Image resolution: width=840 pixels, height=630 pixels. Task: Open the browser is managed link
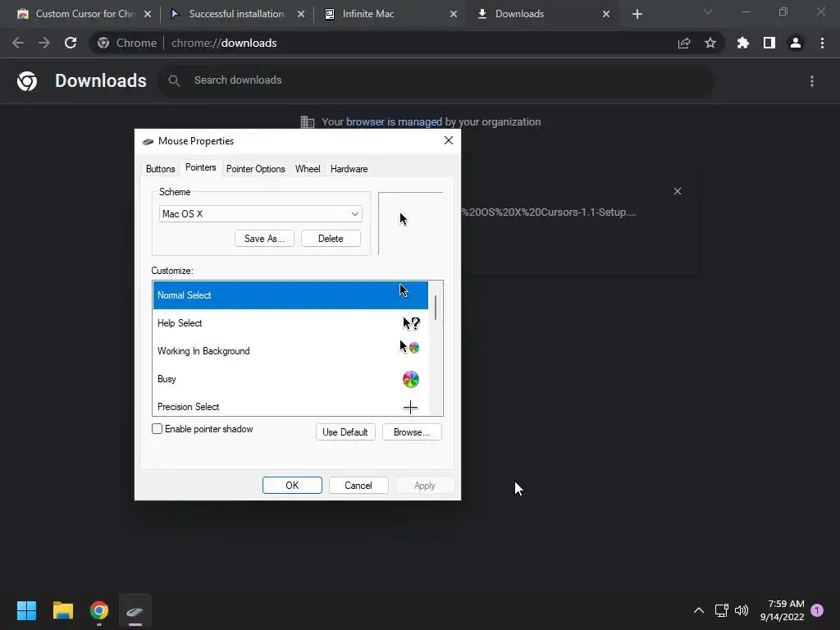pyautogui.click(x=394, y=121)
